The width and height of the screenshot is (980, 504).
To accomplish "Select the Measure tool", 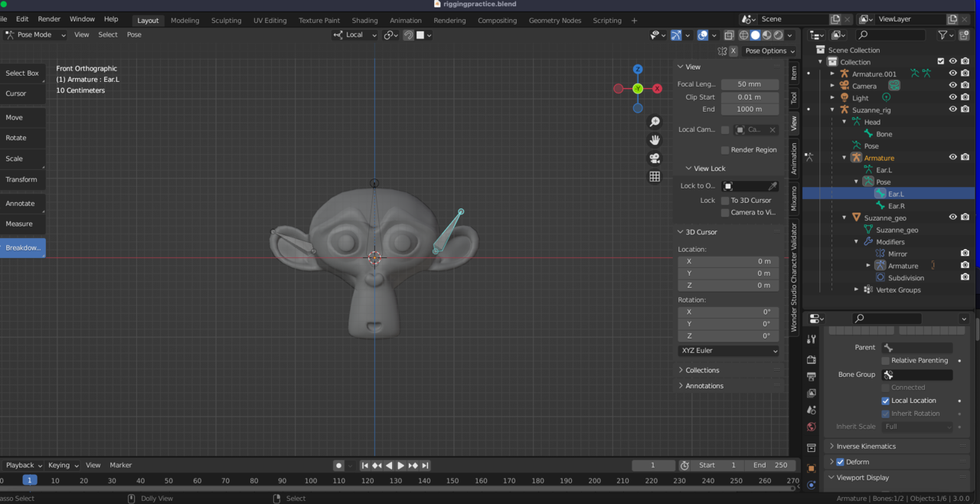I will click(x=22, y=224).
